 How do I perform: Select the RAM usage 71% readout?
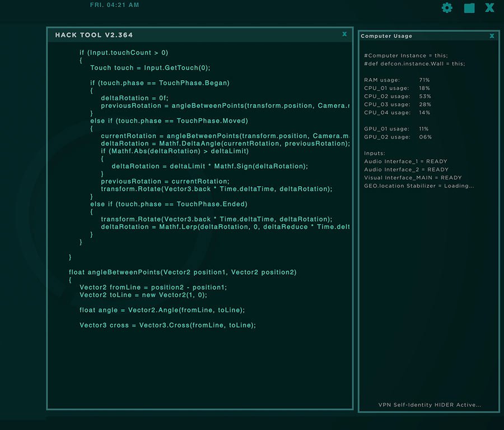[x=396, y=80]
